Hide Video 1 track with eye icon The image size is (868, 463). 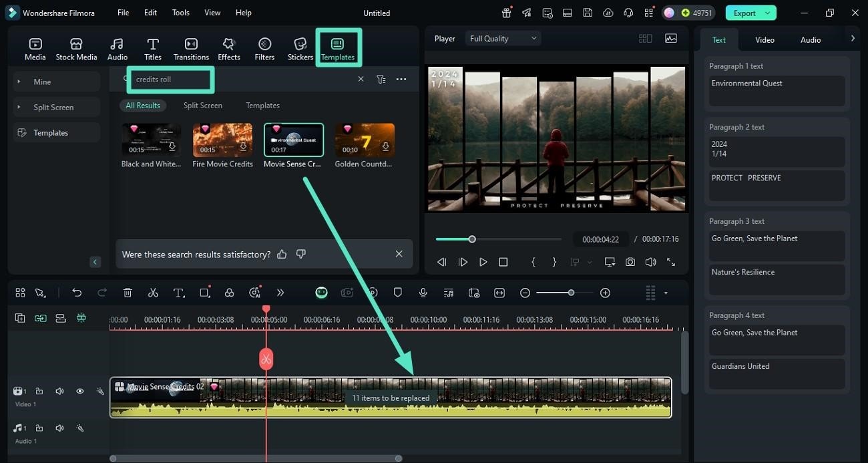(79, 392)
